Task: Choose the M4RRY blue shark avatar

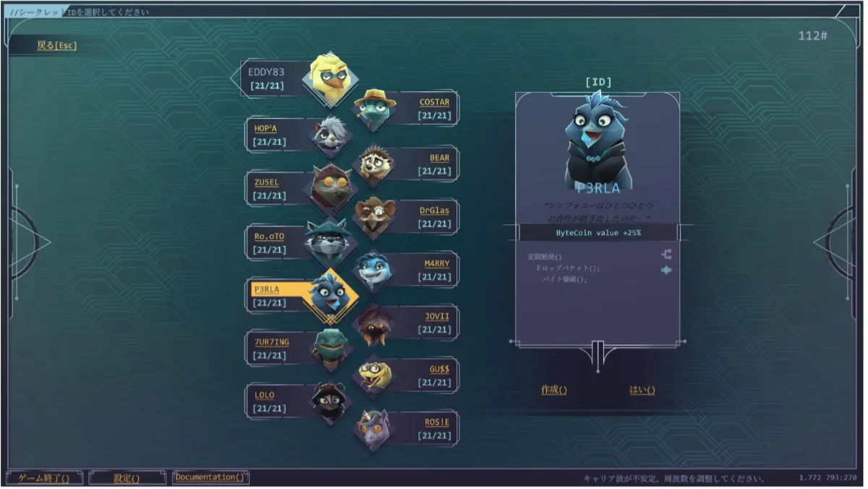Action: (x=374, y=270)
